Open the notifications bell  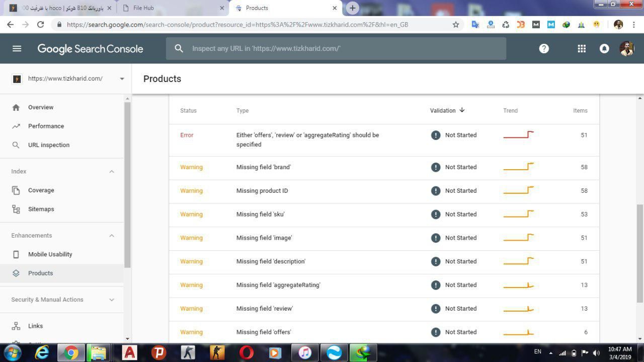coord(604,48)
